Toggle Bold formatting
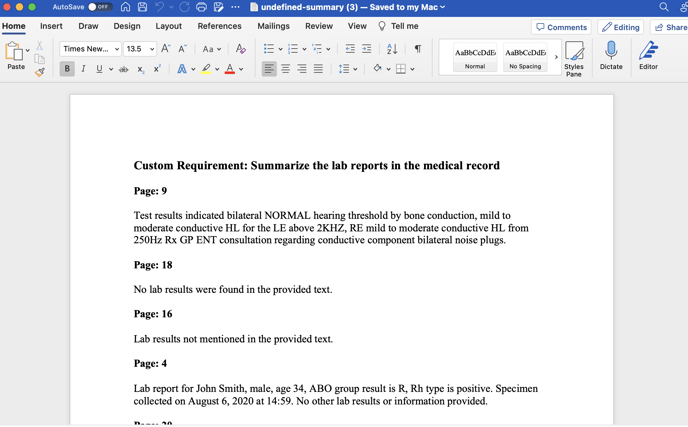The image size is (688, 427). [x=67, y=69]
